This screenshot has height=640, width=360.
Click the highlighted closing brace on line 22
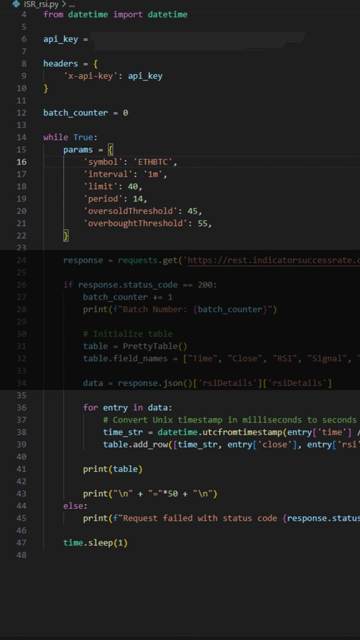(x=66, y=236)
